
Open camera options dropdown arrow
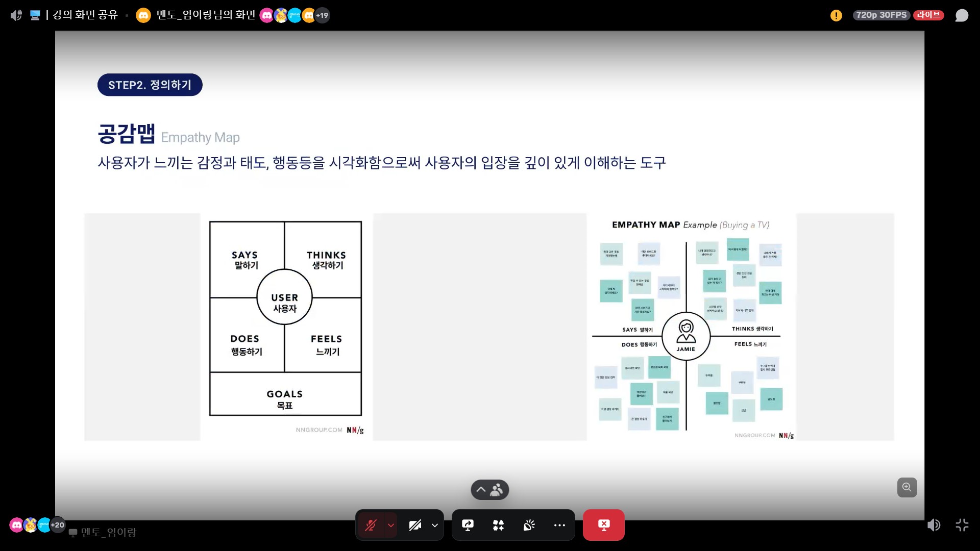(435, 525)
